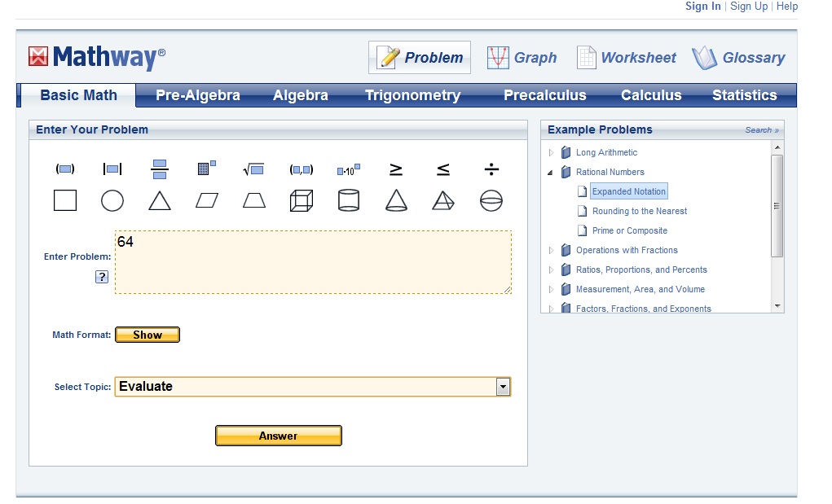Open the Glossary
Image resolution: width=832 pixels, height=504 pixels.
pos(738,57)
